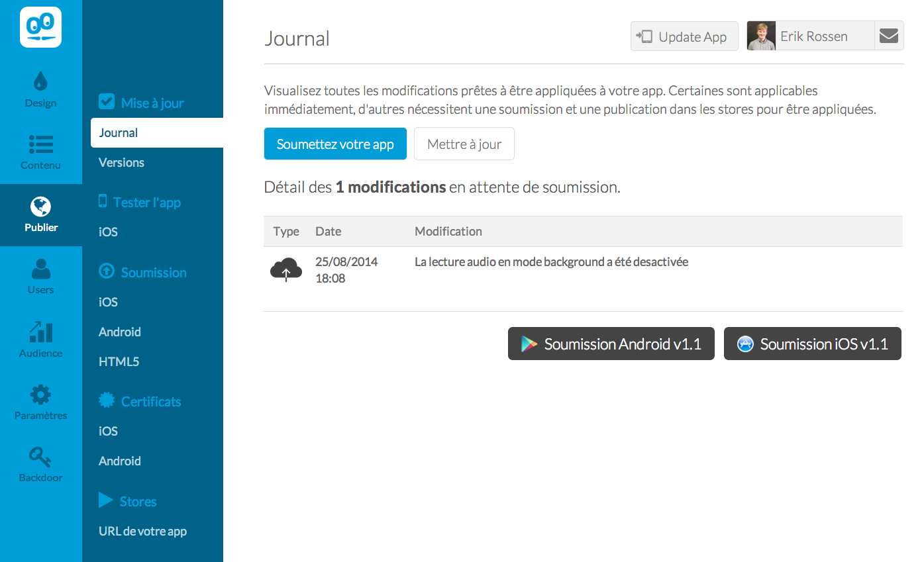Select Journal in the sidebar
Screen dimensions: 924x562
[119, 133]
